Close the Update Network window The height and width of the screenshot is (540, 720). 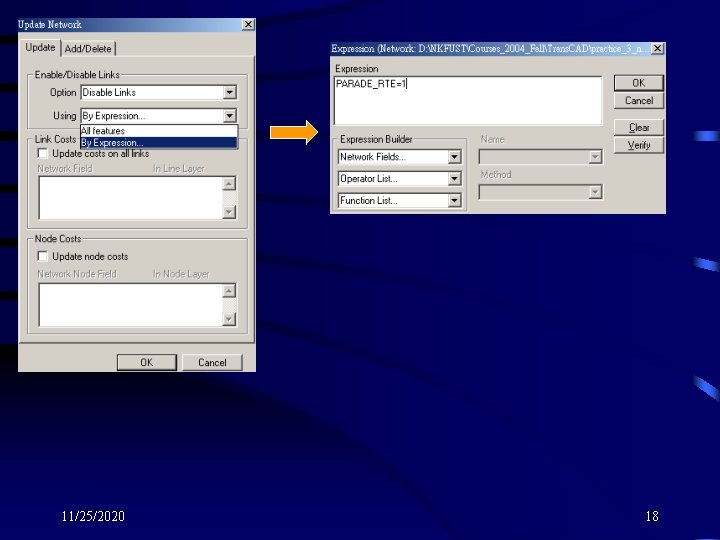click(x=248, y=24)
